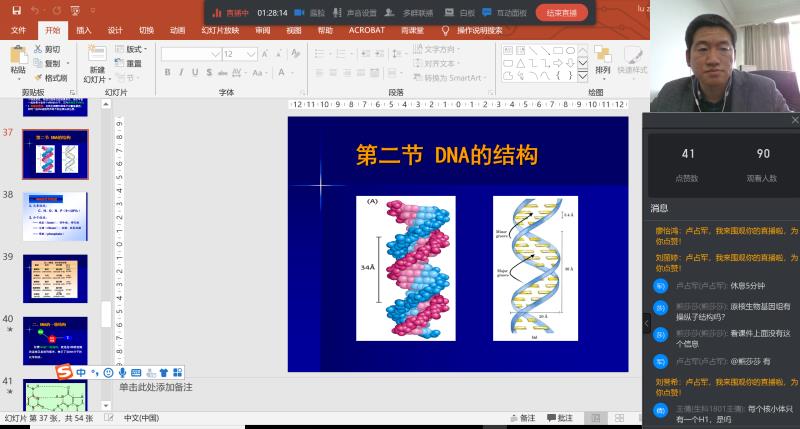
Task: Switch to the 插入 ribbon tab
Action: click(x=84, y=31)
